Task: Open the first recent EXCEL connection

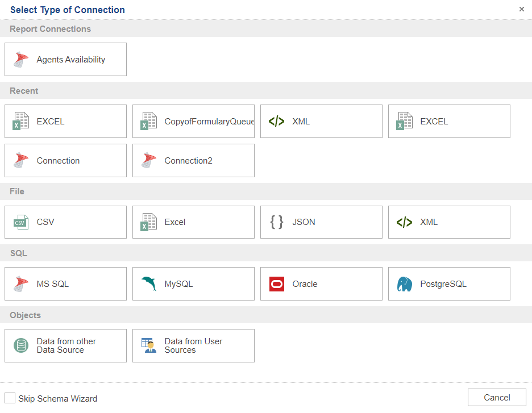Action: (x=65, y=122)
